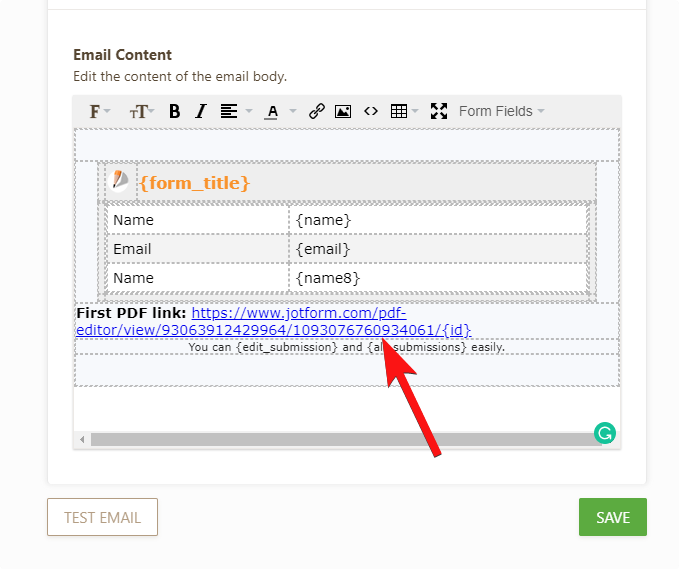Click the green SAVE button
The image size is (679, 569).
(613, 517)
